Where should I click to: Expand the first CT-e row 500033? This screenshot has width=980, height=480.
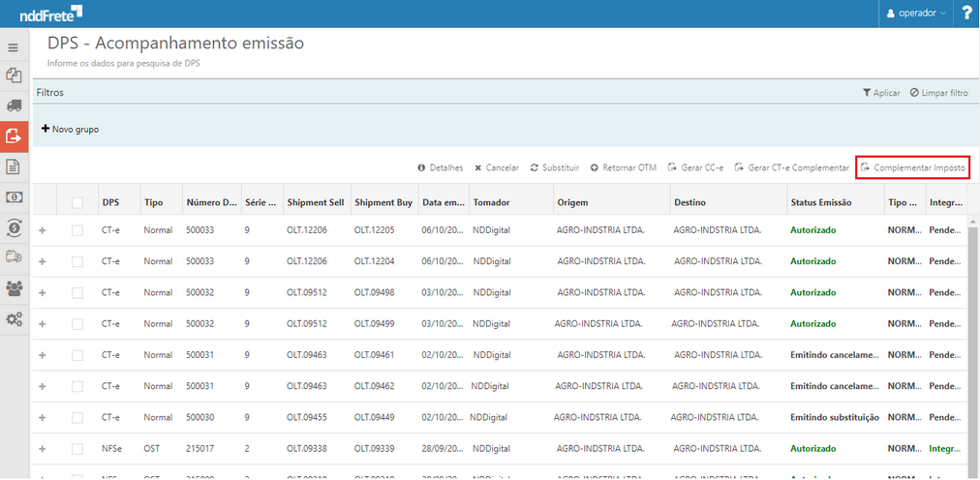pyautogui.click(x=42, y=230)
